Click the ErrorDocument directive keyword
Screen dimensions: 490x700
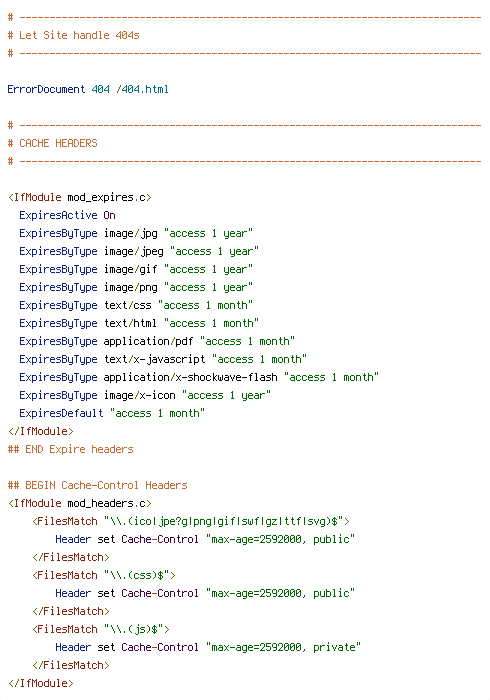(46, 89)
